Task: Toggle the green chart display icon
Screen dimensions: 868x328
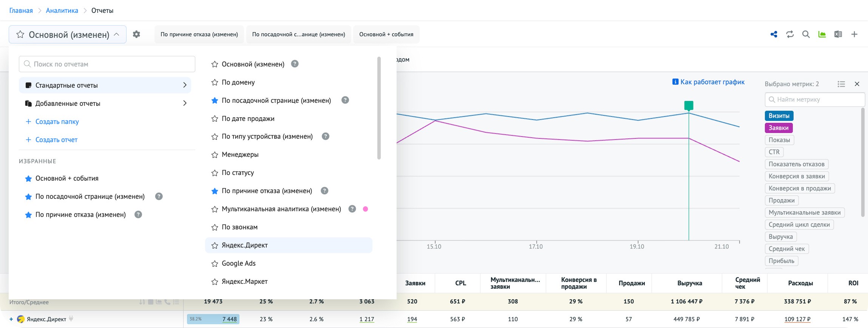Action: coord(822,34)
